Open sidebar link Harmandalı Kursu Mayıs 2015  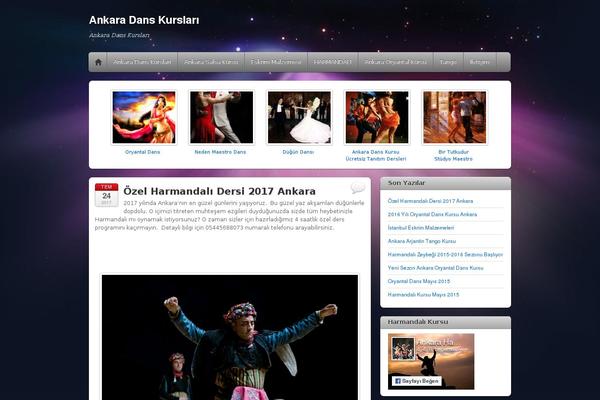click(423, 295)
